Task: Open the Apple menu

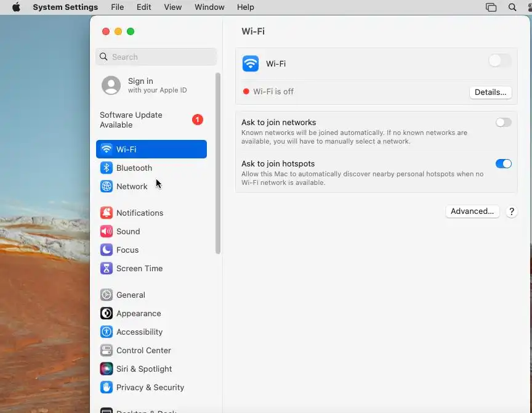Action: 16,7
